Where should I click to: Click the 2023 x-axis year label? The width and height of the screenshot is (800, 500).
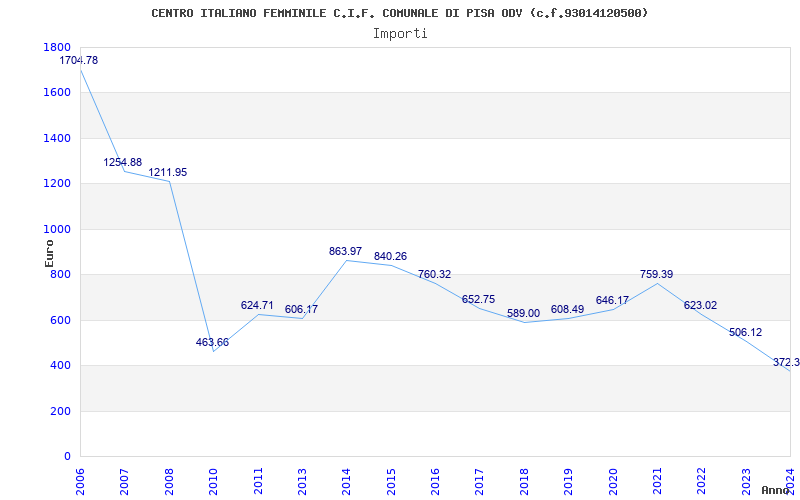point(746,481)
